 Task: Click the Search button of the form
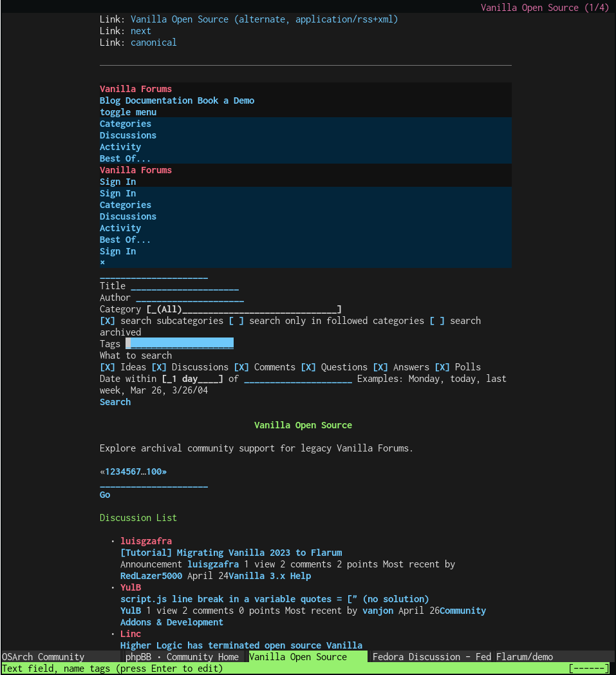click(x=115, y=402)
